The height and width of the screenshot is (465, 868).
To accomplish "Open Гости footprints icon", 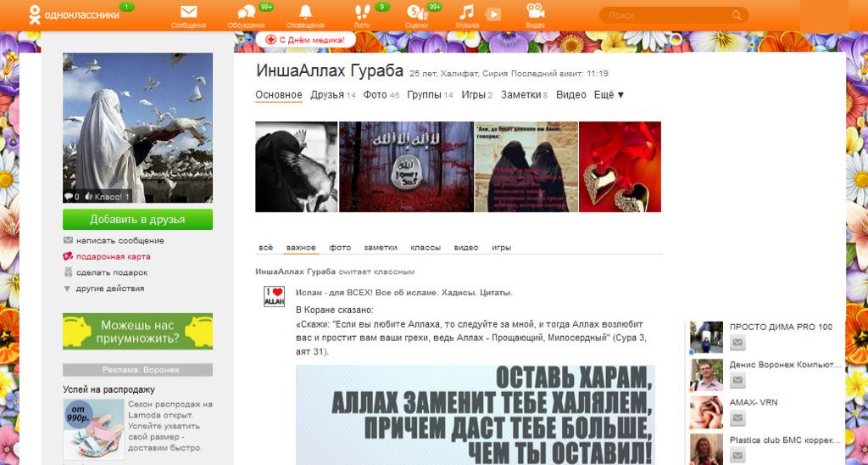I will (362, 12).
